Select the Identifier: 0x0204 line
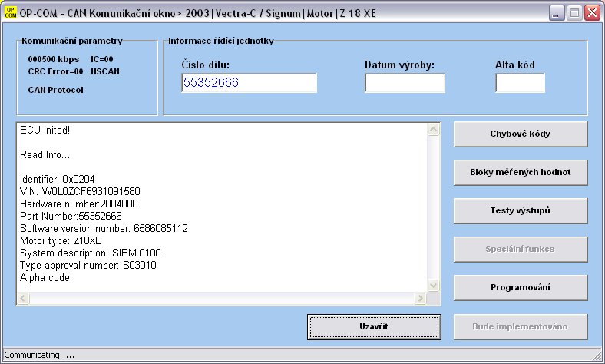The height and width of the screenshot is (364, 605). pos(57,179)
